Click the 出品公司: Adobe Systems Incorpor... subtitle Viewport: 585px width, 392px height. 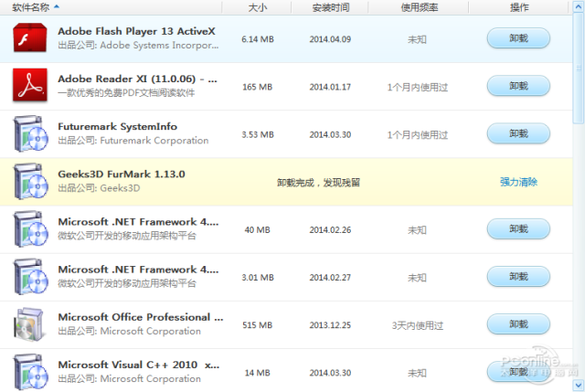click(138, 45)
